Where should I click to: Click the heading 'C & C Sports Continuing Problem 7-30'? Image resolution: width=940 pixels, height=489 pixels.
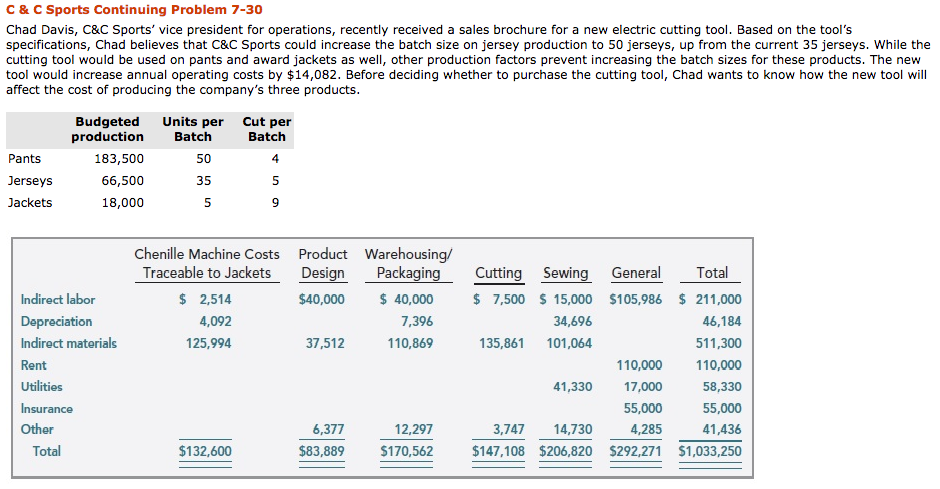pos(134,10)
